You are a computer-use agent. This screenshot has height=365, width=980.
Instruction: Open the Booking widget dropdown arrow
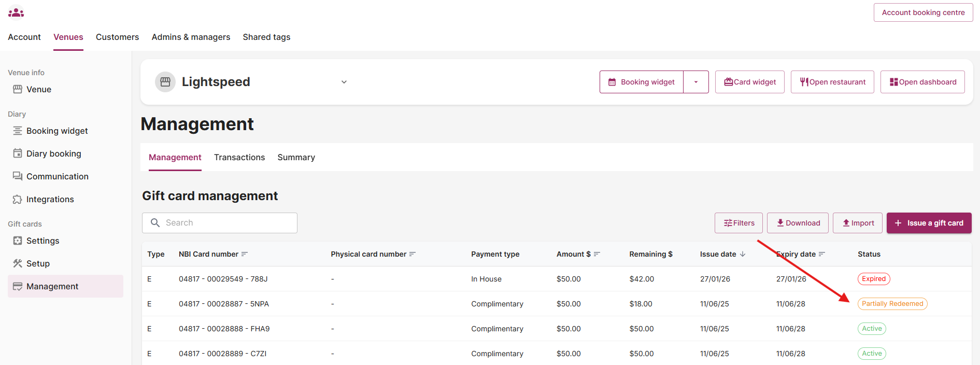695,82
